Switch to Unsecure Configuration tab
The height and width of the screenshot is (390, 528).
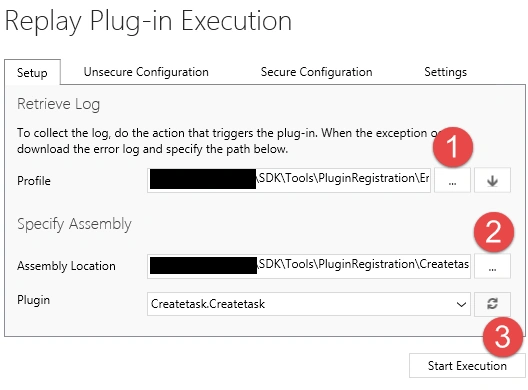[x=146, y=72]
